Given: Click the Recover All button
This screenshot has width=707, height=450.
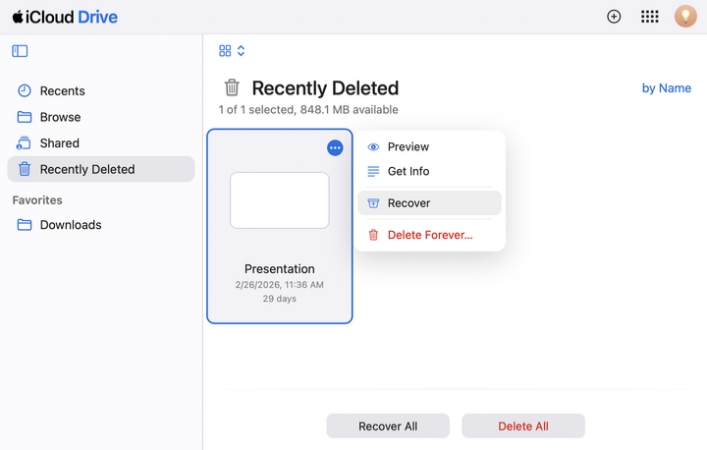Looking at the screenshot, I should click(388, 426).
